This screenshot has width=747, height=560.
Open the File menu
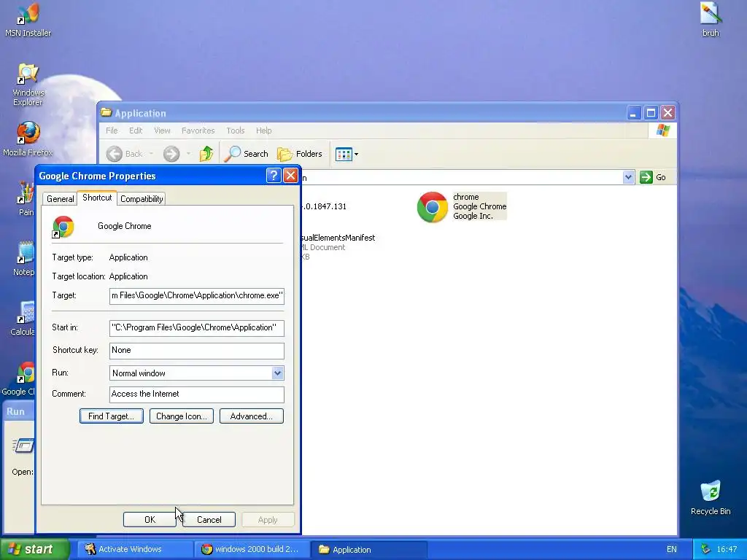coord(112,131)
